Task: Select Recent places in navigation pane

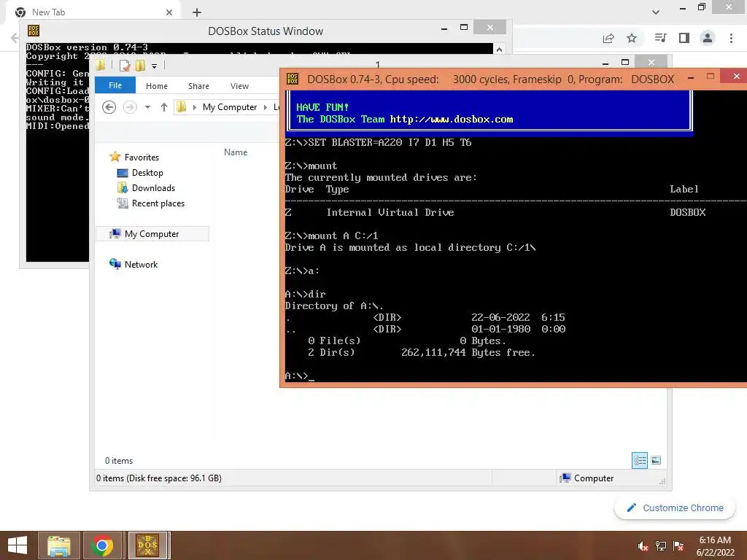Action: coord(158,203)
